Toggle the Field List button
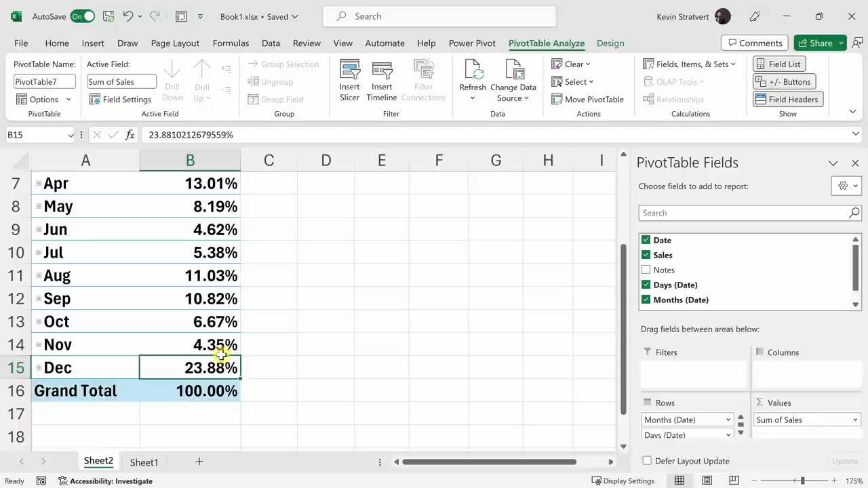Screen dimensions: 868x488 778,64
